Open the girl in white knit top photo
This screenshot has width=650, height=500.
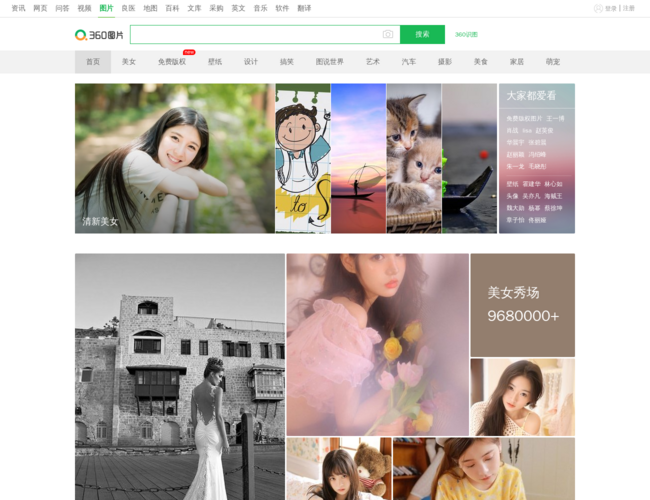point(523,397)
